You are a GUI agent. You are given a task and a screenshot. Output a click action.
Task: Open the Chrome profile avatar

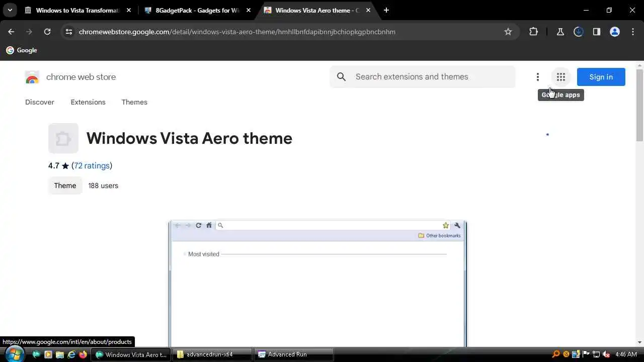tap(615, 32)
